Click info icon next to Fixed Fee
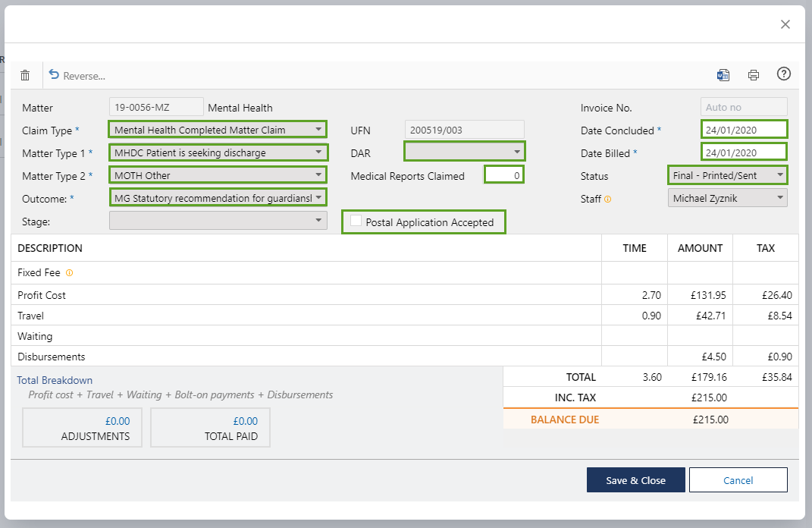The image size is (812, 528). click(70, 272)
